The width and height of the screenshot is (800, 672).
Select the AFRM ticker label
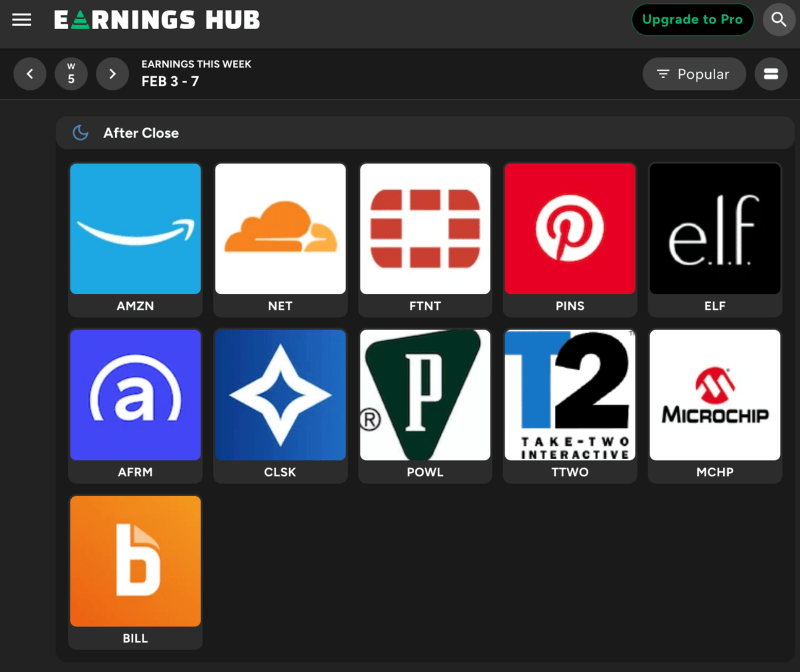(x=136, y=472)
